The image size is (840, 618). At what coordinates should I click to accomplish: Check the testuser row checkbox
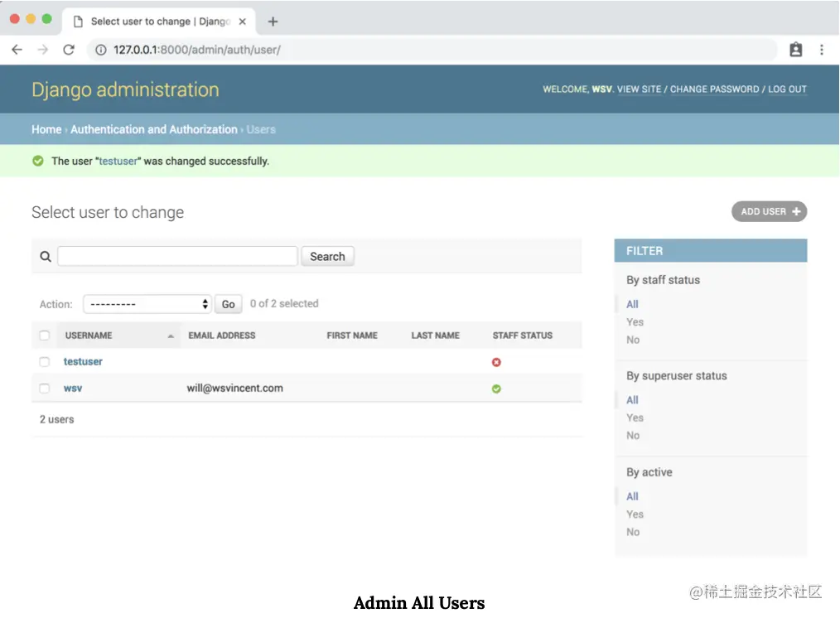(x=45, y=362)
